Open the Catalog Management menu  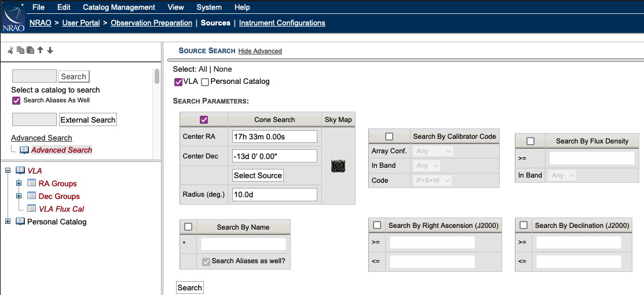coord(119,8)
